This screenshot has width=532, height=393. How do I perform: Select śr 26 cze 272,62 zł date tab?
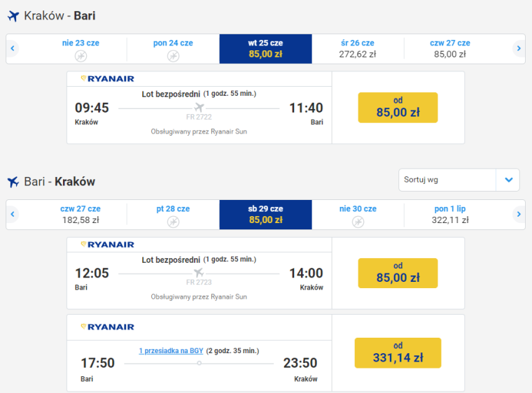pyautogui.click(x=358, y=48)
